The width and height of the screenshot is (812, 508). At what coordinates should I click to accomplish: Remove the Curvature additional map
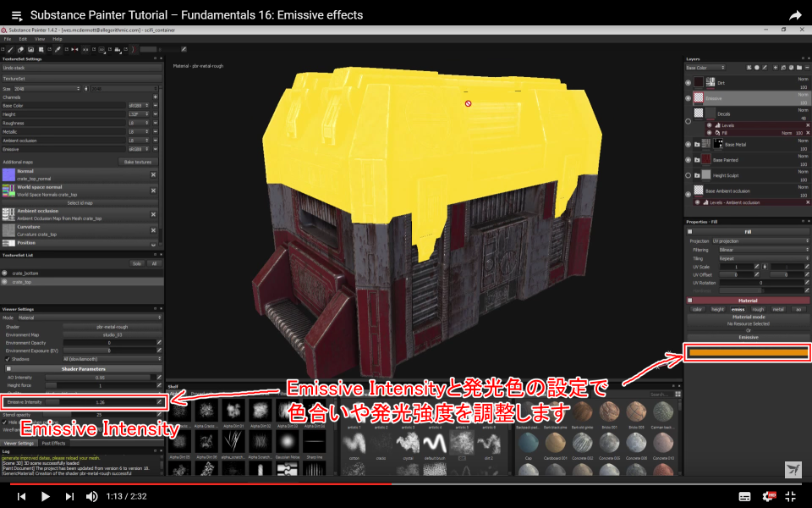coord(153,230)
